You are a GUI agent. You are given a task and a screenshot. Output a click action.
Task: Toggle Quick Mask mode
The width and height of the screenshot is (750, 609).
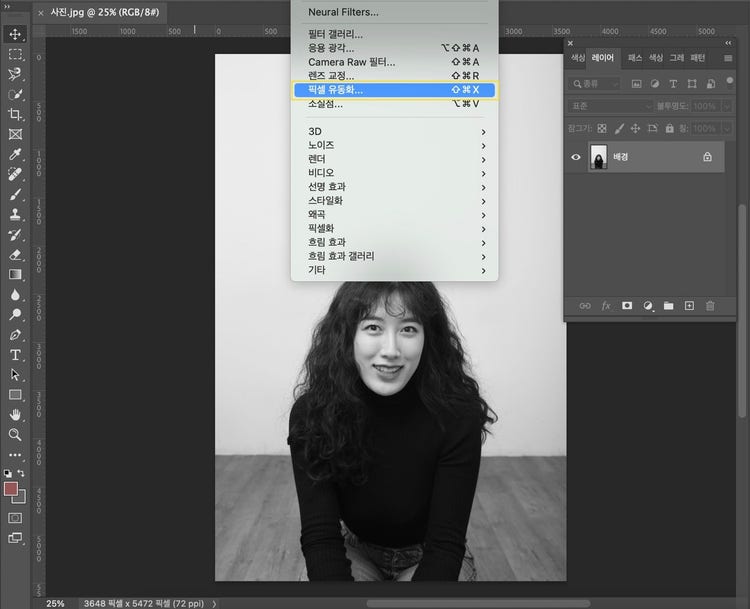pos(15,518)
